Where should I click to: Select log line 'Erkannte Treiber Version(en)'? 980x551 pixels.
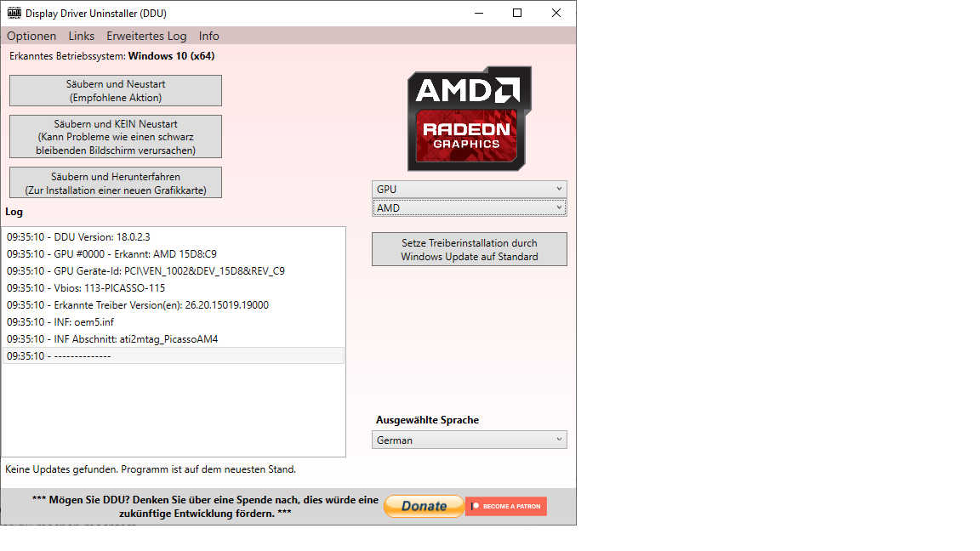click(x=174, y=305)
